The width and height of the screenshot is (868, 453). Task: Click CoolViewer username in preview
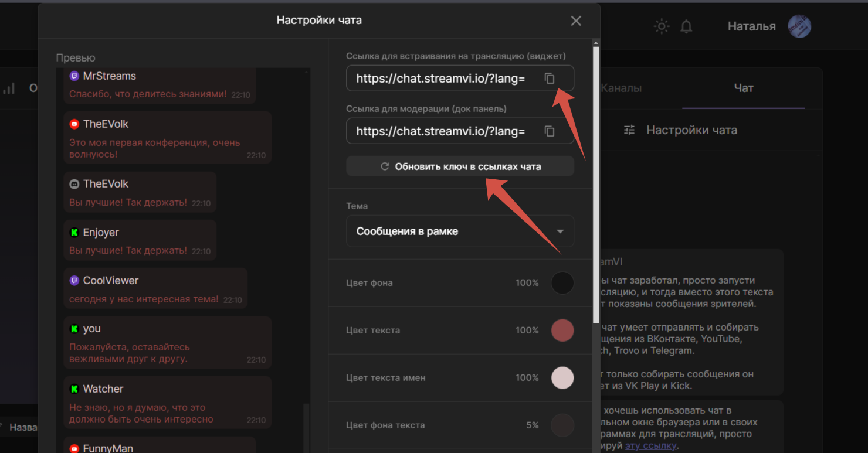coord(111,281)
